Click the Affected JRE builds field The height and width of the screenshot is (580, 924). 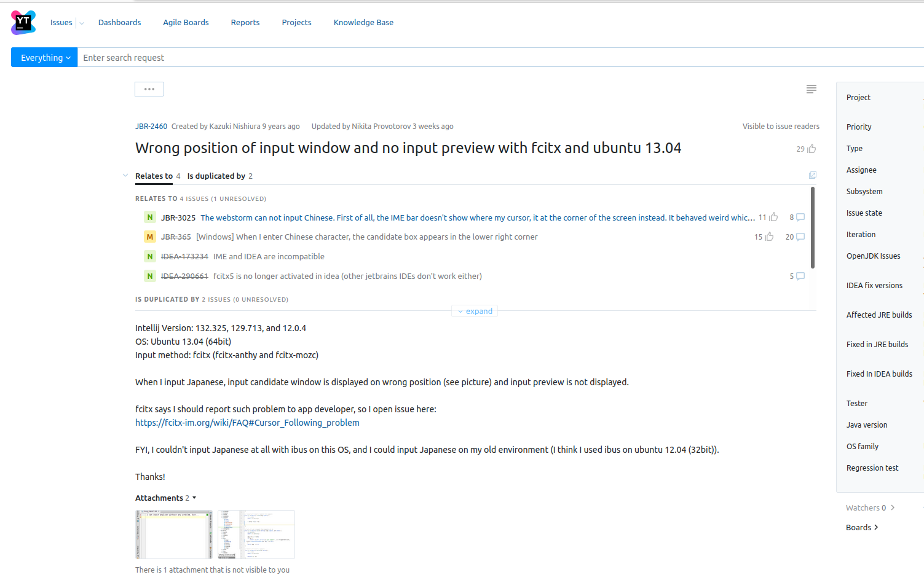880,315
